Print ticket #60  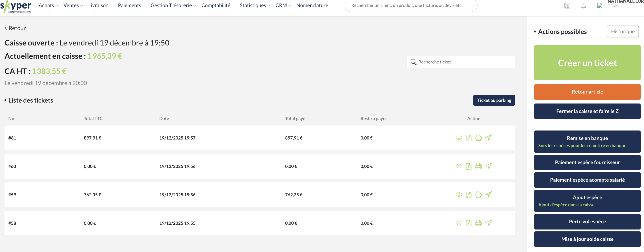tap(478, 166)
